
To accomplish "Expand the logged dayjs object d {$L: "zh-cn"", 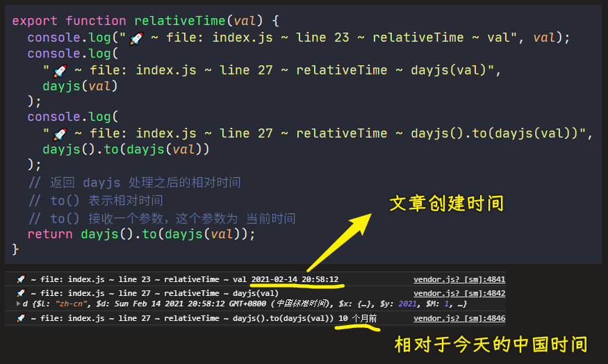I will (x=18, y=304).
